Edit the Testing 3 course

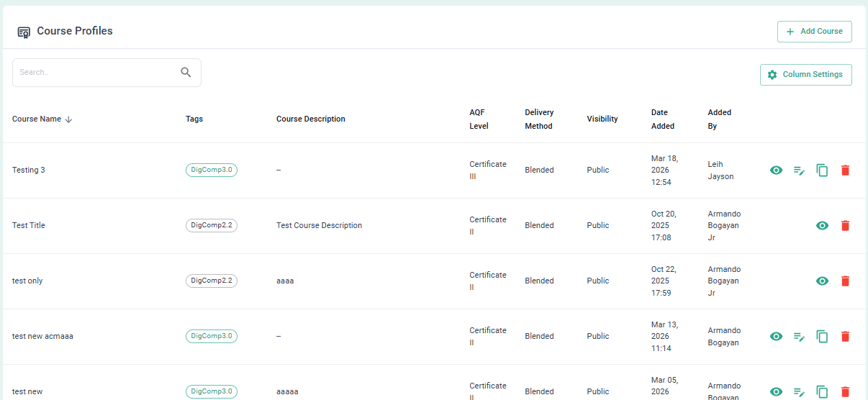tap(799, 171)
